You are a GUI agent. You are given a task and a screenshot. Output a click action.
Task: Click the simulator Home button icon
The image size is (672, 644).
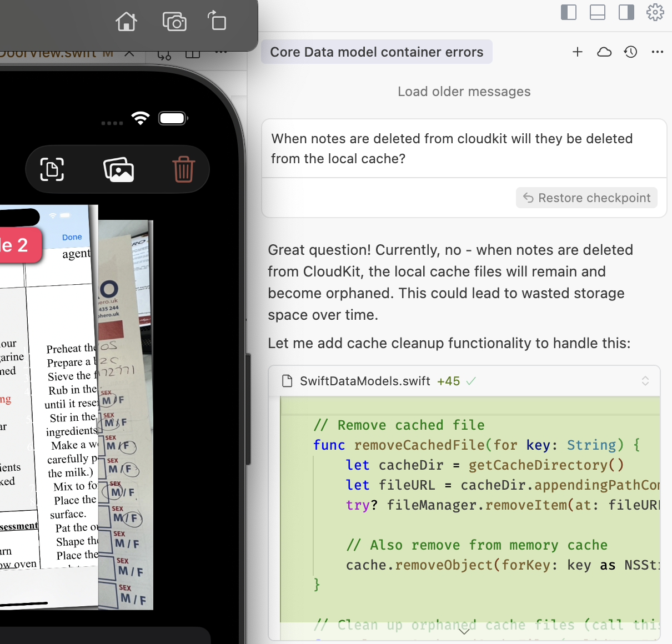(x=126, y=22)
